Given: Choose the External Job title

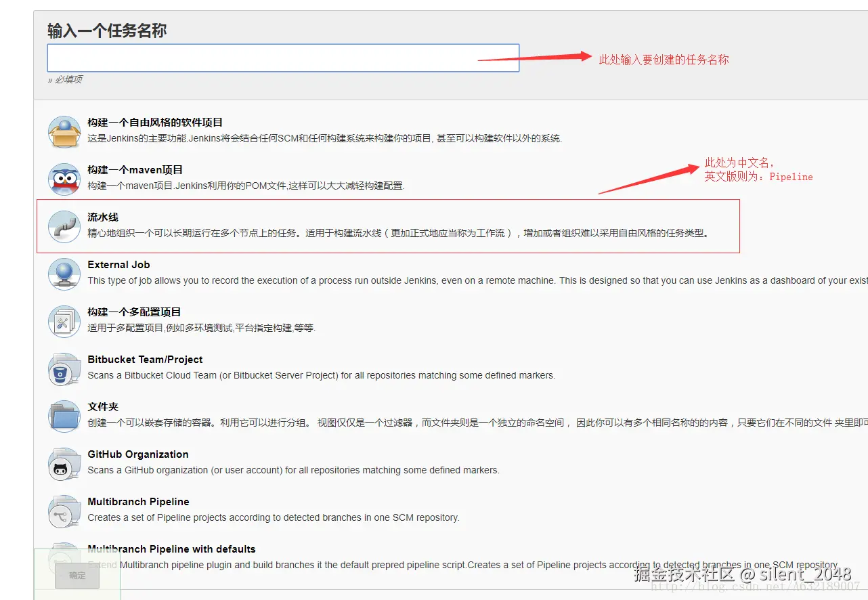Looking at the screenshot, I should click(118, 265).
